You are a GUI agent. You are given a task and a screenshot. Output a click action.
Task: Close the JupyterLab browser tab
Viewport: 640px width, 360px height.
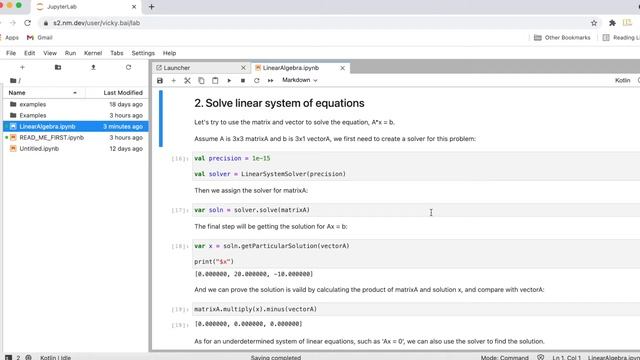click(134, 7)
